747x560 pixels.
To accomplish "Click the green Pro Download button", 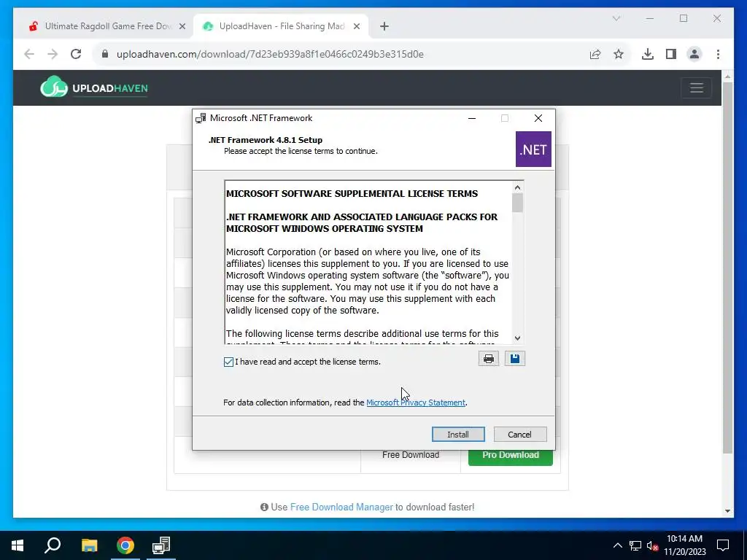I will point(510,456).
